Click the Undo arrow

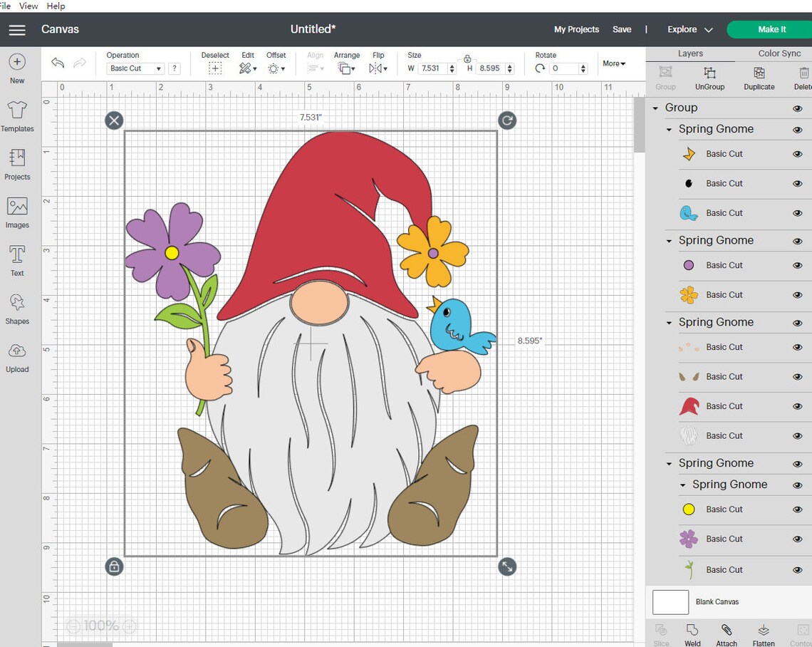point(57,63)
